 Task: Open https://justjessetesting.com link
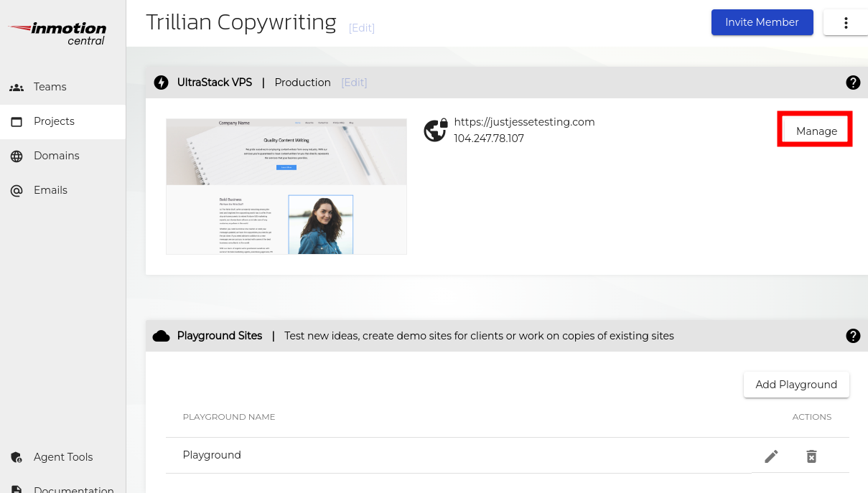(x=524, y=122)
